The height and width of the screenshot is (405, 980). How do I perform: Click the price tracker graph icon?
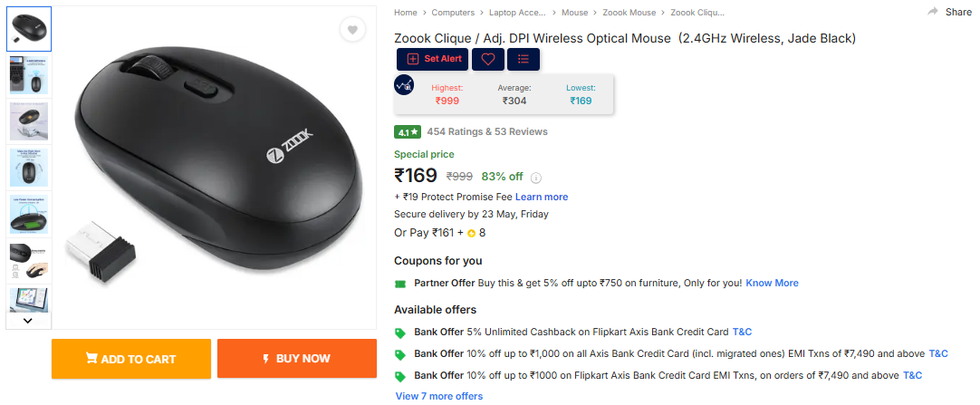[404, 85]
